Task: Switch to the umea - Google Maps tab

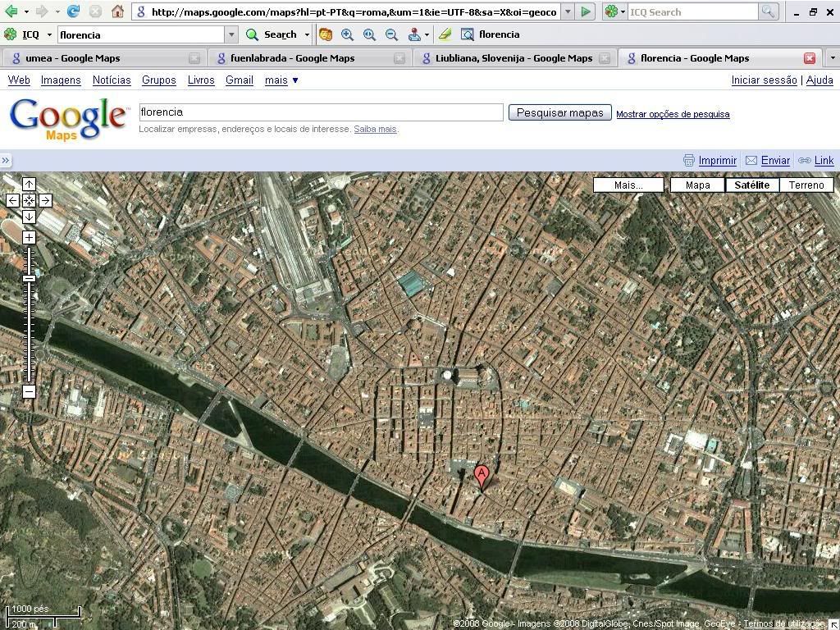Action: [72, 58]
